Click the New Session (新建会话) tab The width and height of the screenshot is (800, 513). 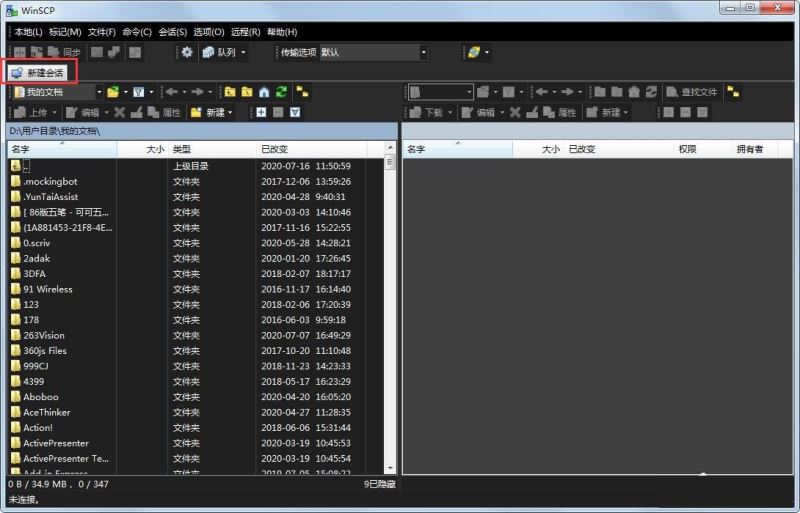coord(38,73)
